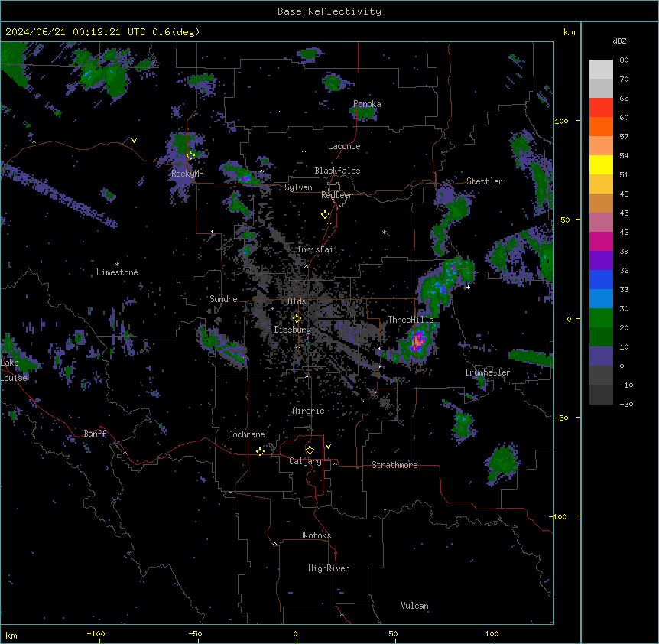Pick the bright yellow swatch in dBZ legend
Screen dimensions: 659x644
601,164
